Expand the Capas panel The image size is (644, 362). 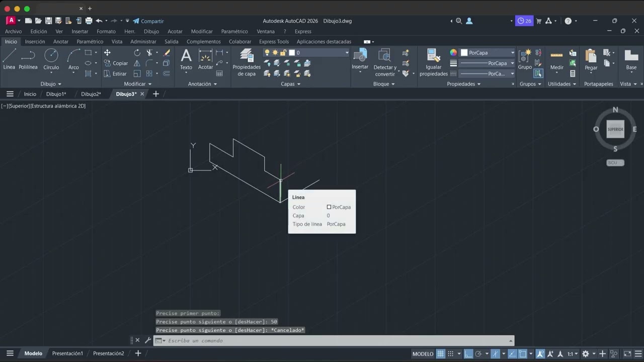[290, 84]
